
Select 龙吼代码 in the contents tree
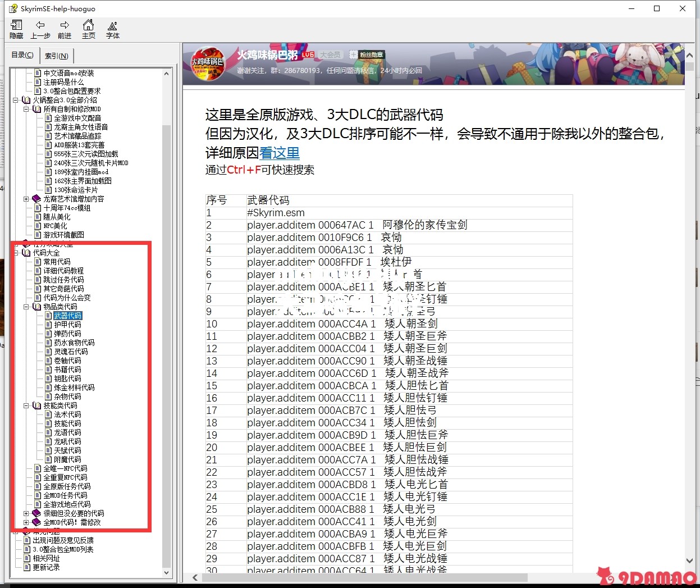67,441
